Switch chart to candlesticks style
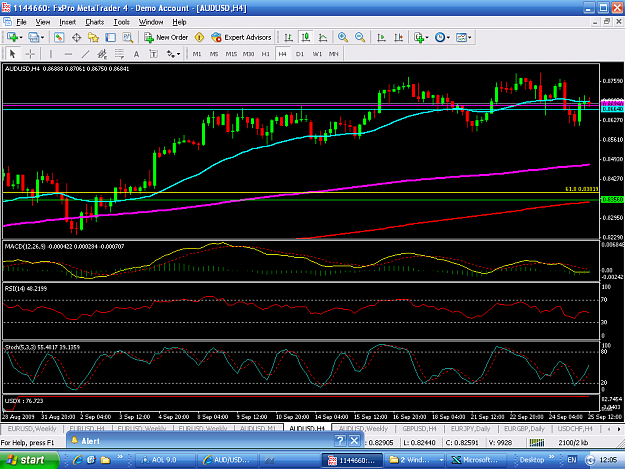 coord(306,37)
